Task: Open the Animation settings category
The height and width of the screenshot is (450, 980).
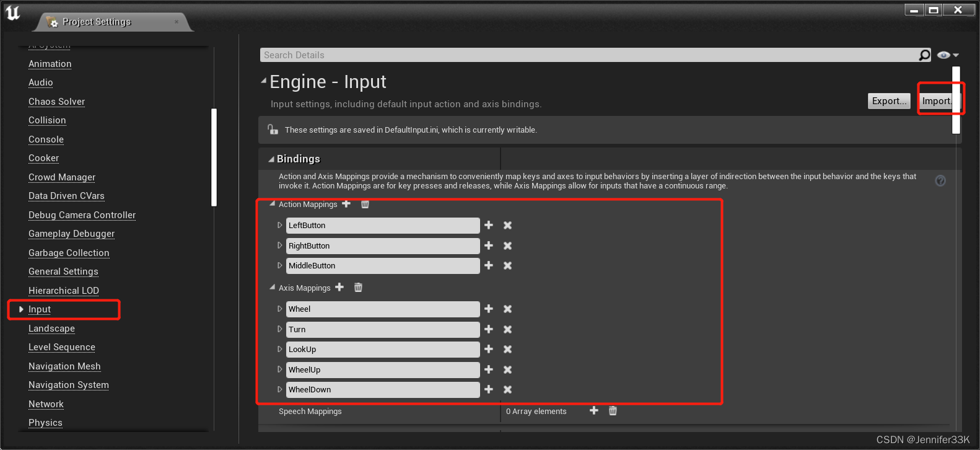Action: click(x=50, y=64)
